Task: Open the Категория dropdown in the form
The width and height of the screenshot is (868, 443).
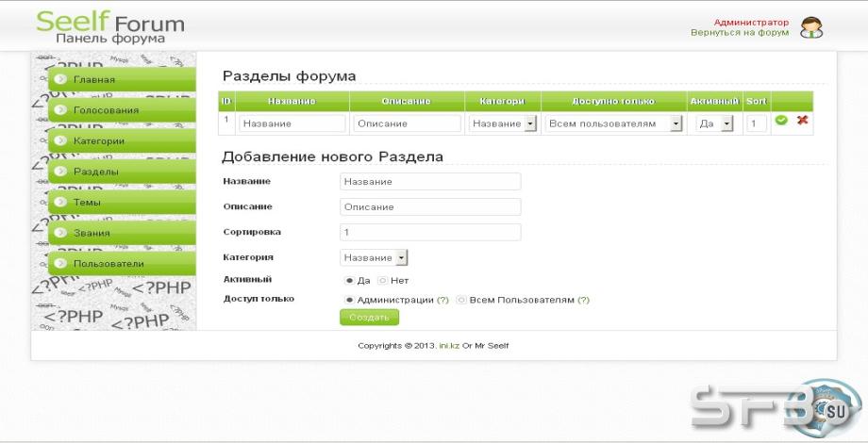Action: (x=374, y=257)
